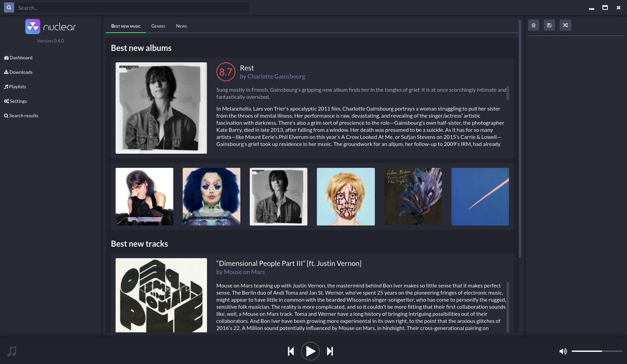The width and height of the screenshot is (627, 364).
Task: Click the main content scrollbar
Action: point(520,138)
